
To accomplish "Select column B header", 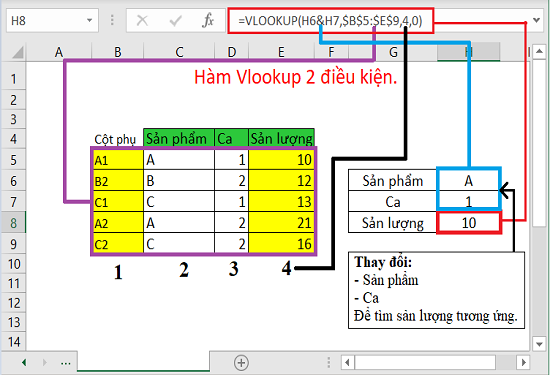I will [118, 53].
